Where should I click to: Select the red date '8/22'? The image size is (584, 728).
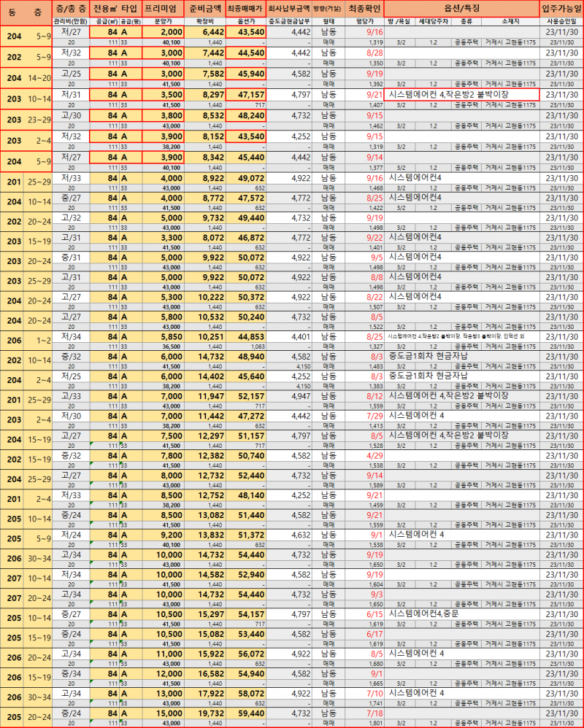(x=374, y=297)
